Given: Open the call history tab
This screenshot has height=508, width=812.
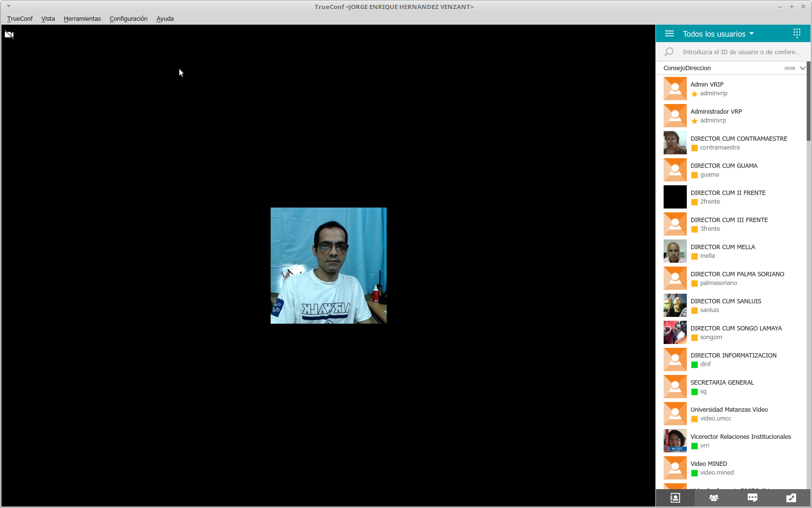Looking at the screenshot, I should pyautogui.click(x=791, y=498).
